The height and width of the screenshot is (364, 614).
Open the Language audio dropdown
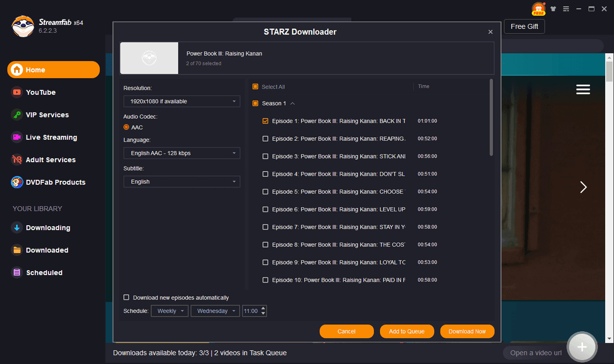click(182, 153)
